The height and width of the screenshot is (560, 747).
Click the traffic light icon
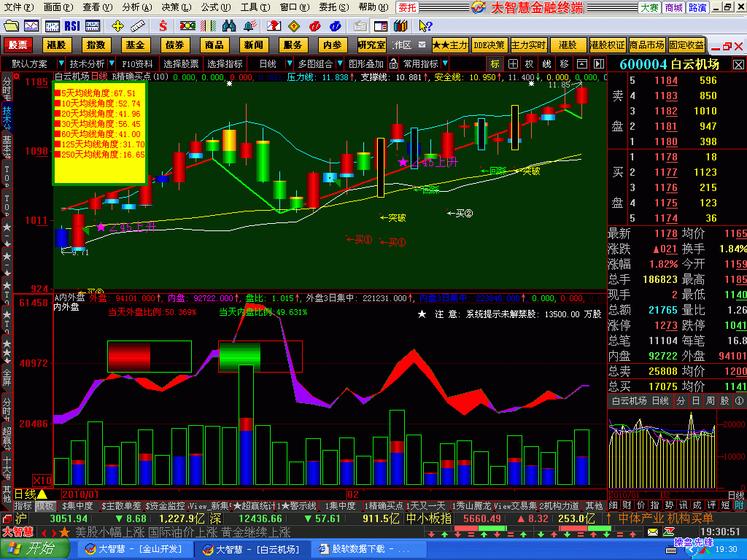tap(187, 26)
